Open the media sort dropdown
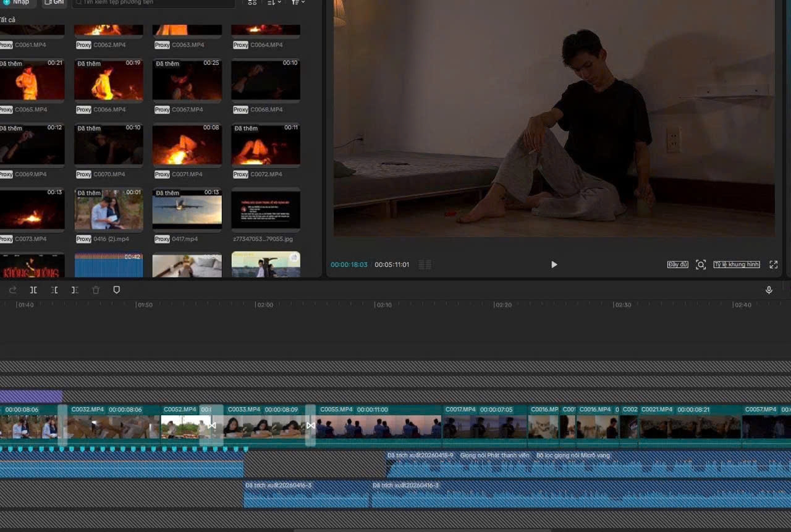Image resolution: width=791 pixels, height=532 pixels. tap(274, 2)
